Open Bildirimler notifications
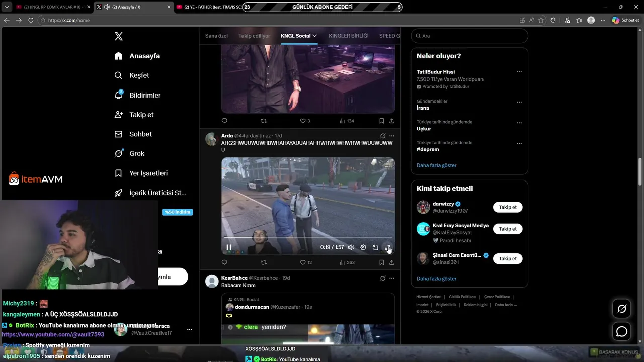The height and width of the screenshot is (362, 644). coord(138,95)
